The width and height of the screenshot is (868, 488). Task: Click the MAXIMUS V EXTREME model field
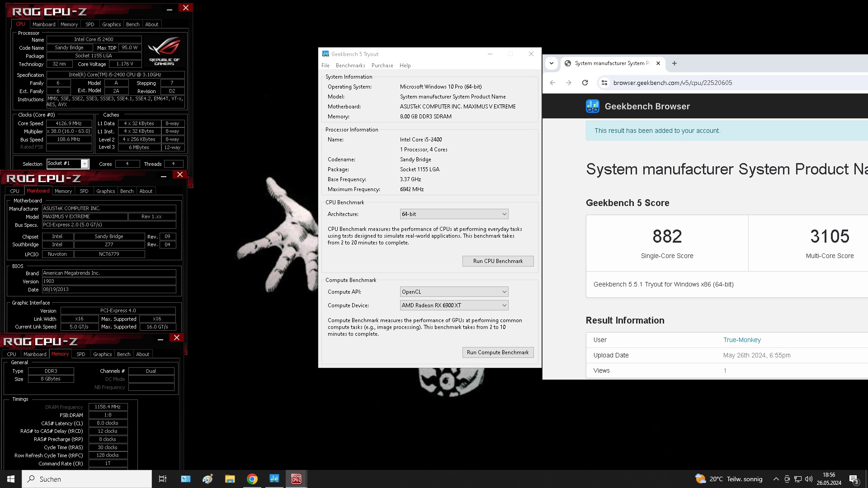pos(85,216)
